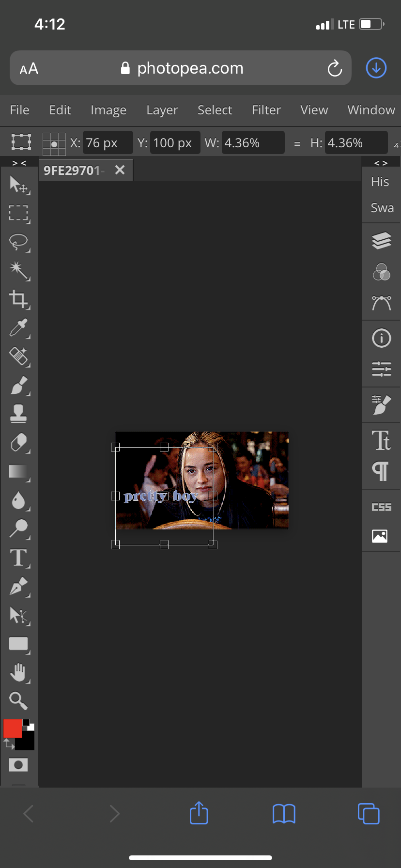Screen dimensions: 401x868
Task: Select the Magic Wand tool
Action: pyautogui.click(x=19, y=270)
